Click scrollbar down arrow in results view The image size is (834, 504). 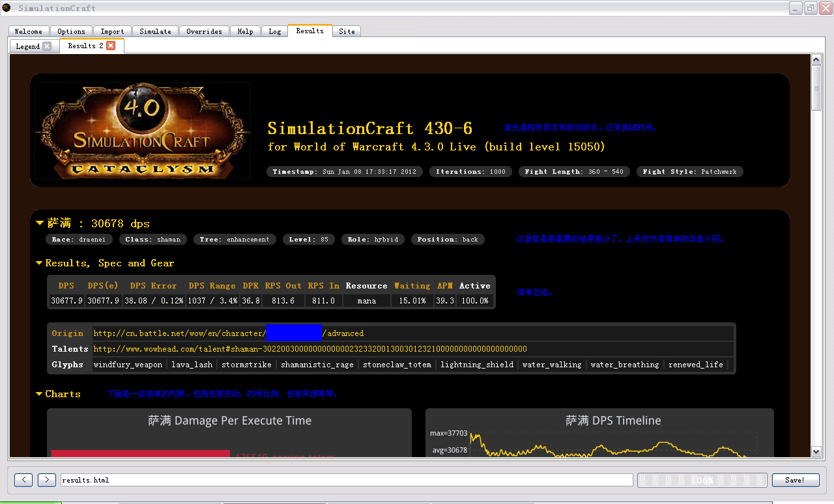coord(816,451)
